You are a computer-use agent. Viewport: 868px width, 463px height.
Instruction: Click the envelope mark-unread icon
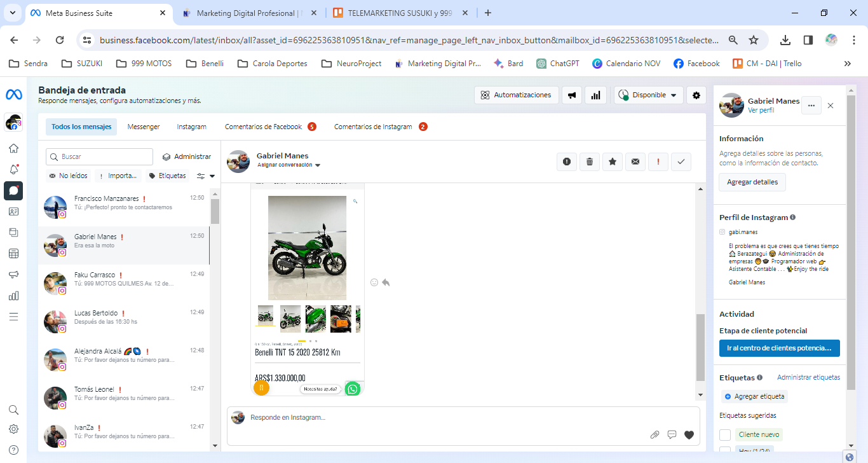(635, 162)
